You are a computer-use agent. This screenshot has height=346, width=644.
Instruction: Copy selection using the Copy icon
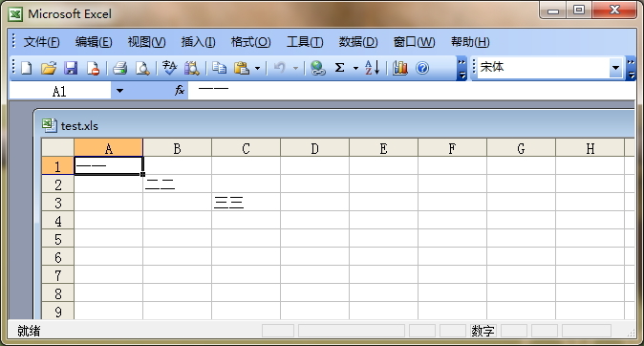tap(220, 68)
